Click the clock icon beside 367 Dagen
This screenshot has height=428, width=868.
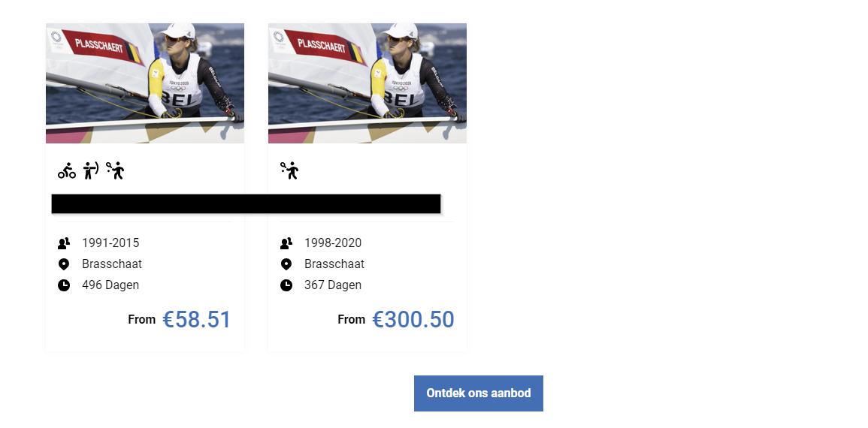286,285
